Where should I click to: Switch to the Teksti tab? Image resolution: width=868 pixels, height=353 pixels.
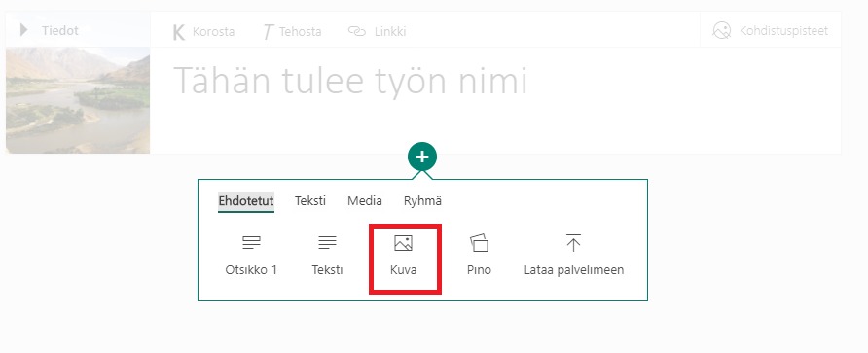tap(310, 201)
